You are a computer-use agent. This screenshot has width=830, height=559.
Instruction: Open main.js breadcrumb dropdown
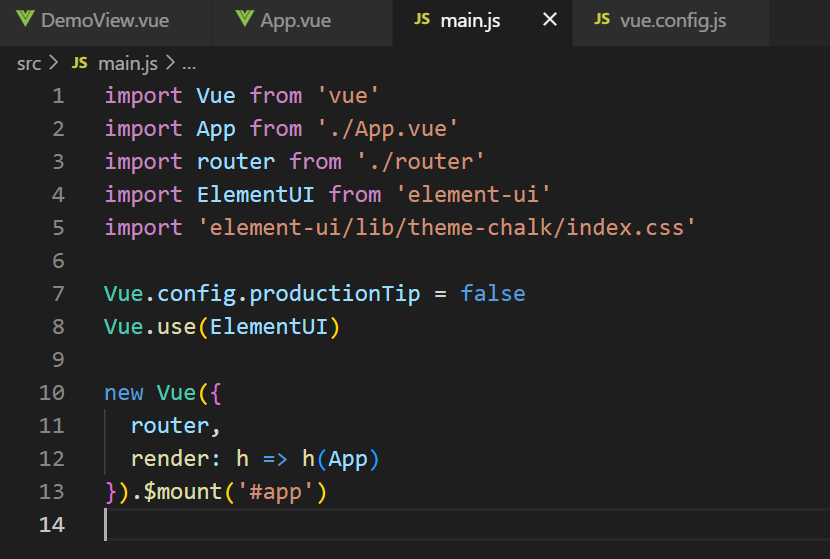coord(128,64)
